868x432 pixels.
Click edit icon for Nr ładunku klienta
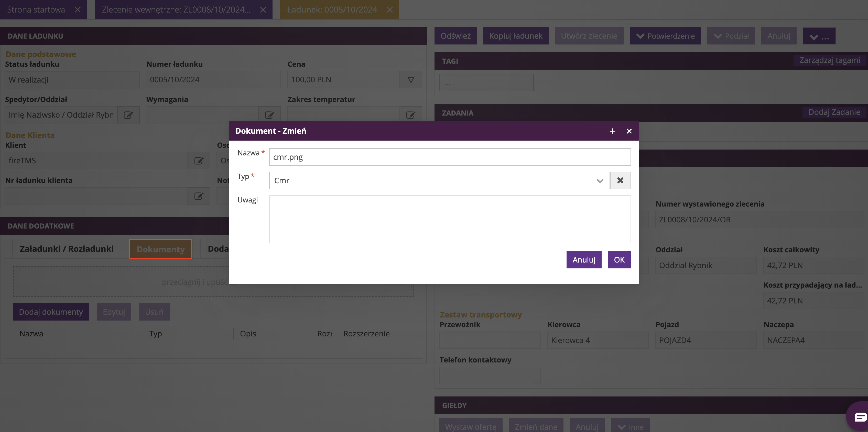(x=199, y=196)
